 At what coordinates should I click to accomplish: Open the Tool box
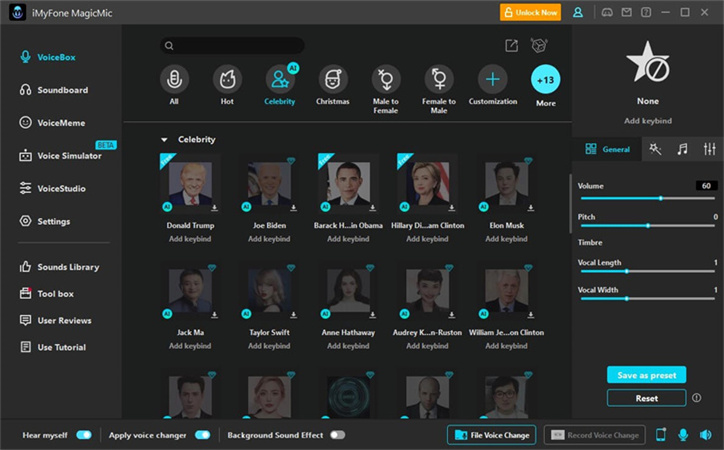coord(46,294)
